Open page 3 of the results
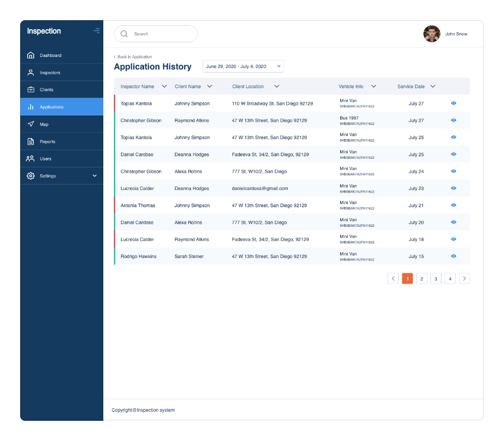The width and height of the screenshot is (504, 441). click(x=435, y=278)
